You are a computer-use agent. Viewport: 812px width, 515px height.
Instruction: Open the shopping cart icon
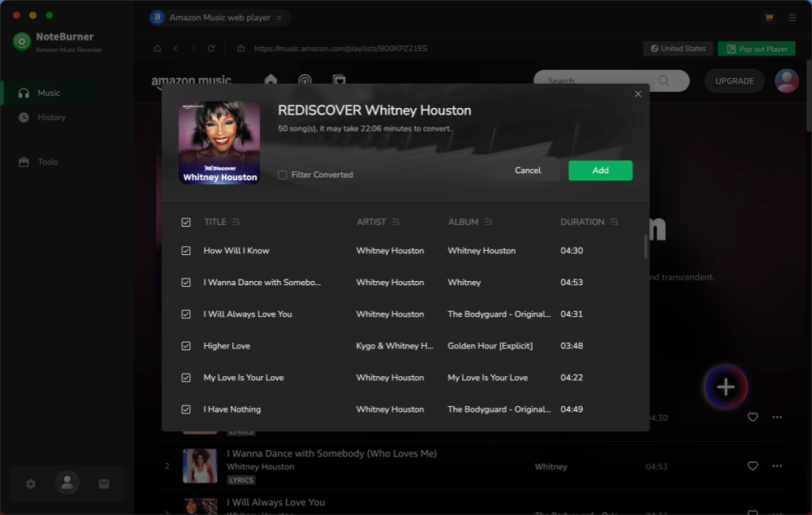(769, 18)
